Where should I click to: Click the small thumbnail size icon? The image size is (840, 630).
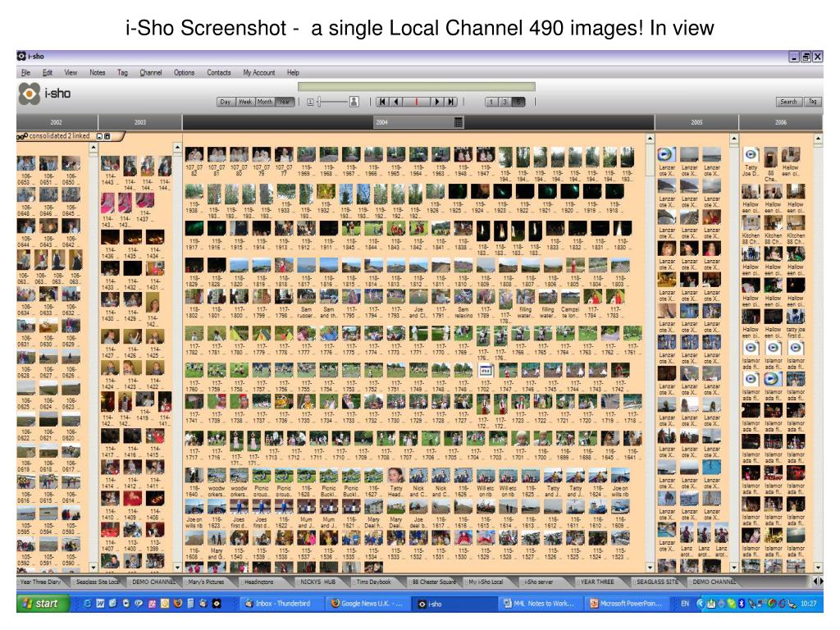point(310,102)
